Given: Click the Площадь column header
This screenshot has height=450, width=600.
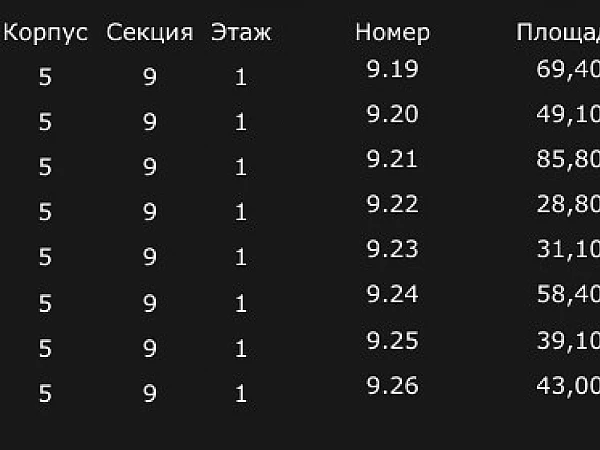Looking at the screenshot, I should coord(557,32).
